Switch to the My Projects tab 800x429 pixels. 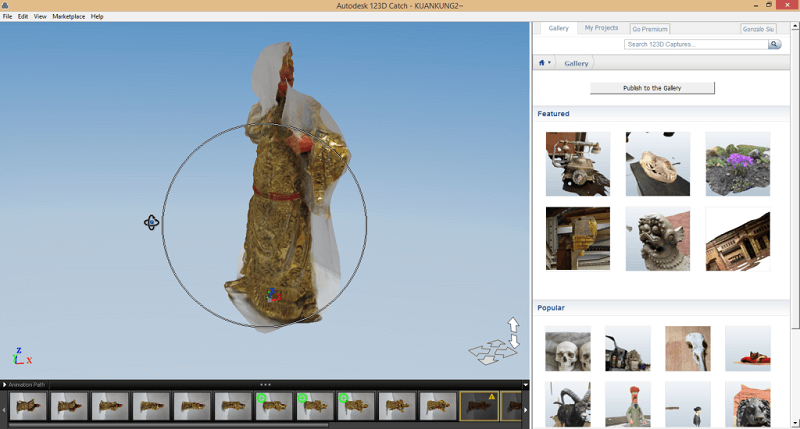[x=601, y=28]
